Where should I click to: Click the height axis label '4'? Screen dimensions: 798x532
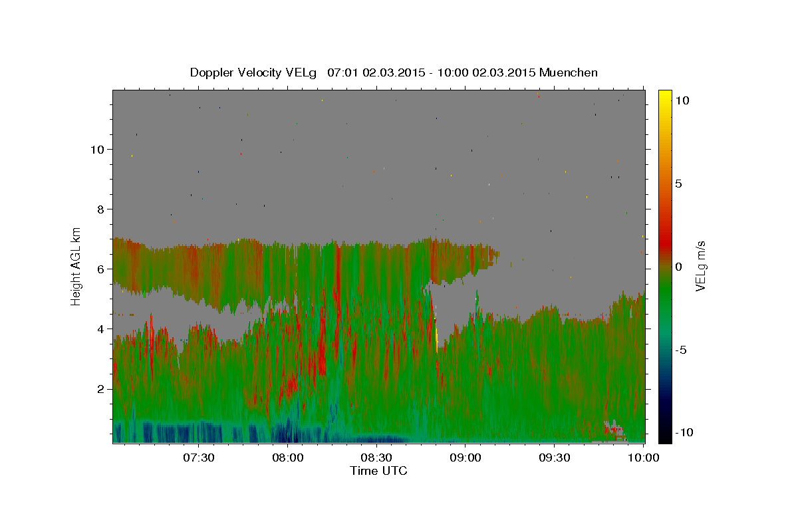pos(101,329)
